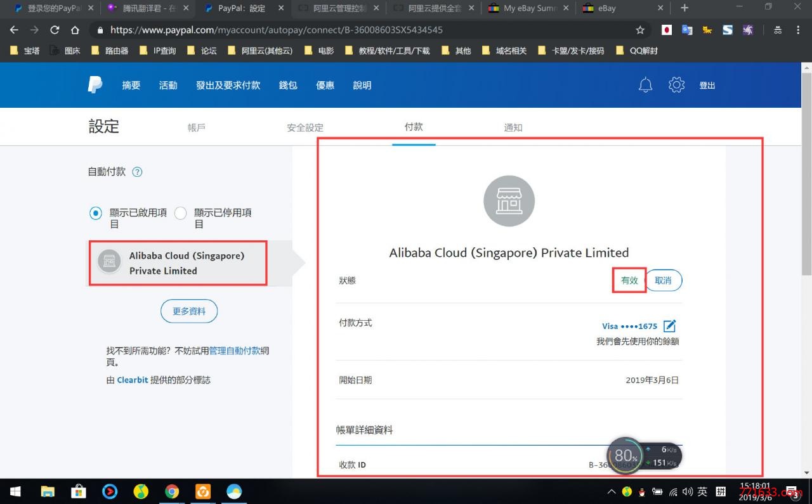Switch to the 通知 tab
The image size is (812, 504).
coord(513,127)
